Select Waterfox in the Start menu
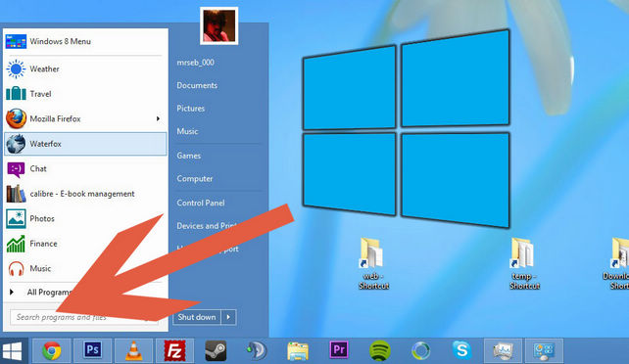This screenshot has height=364, width=629. [85, 144]
